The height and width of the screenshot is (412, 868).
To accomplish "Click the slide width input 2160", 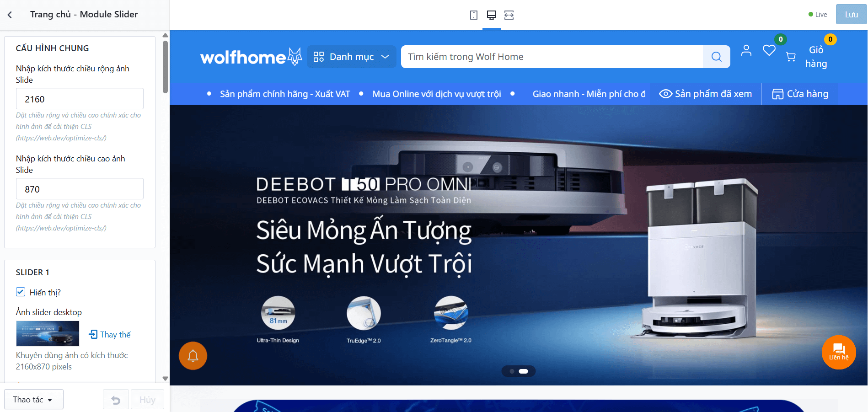I will coord(80,99).
